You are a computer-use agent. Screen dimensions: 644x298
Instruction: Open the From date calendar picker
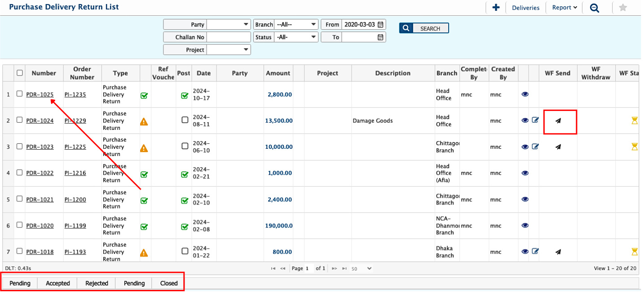(x=380, y=25)
